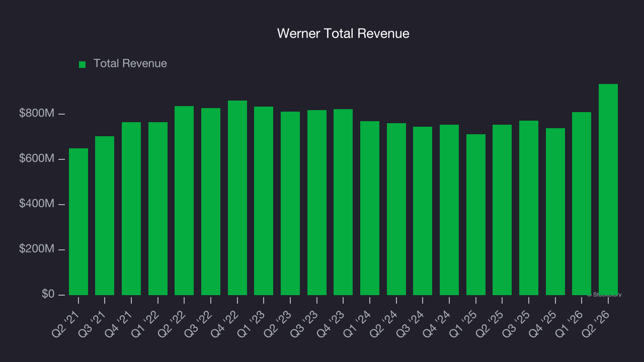Select the tallest Q2 '26 revenue bar
644x362 pixels.
tap(608, 190)
